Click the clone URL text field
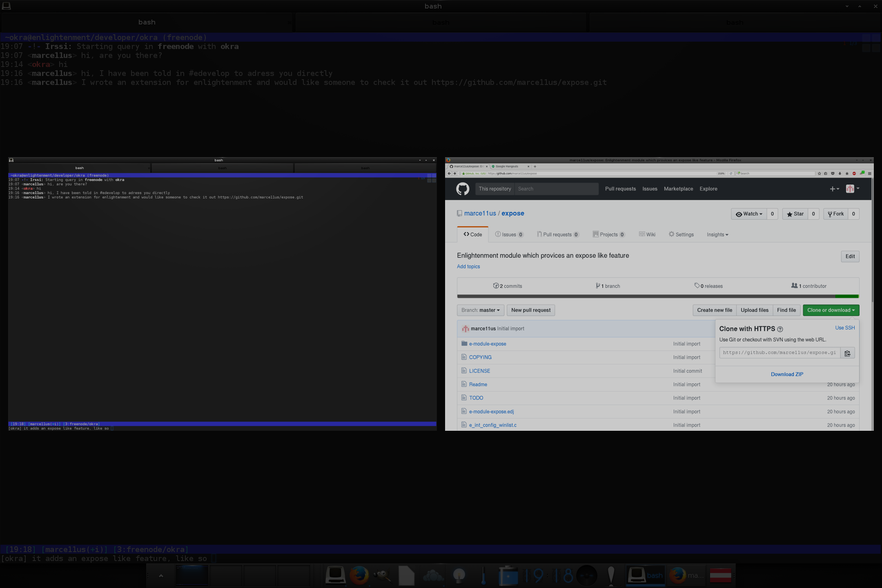Viewport: 882px width, 588px height. pyautogui.click(x=780, y=353)
